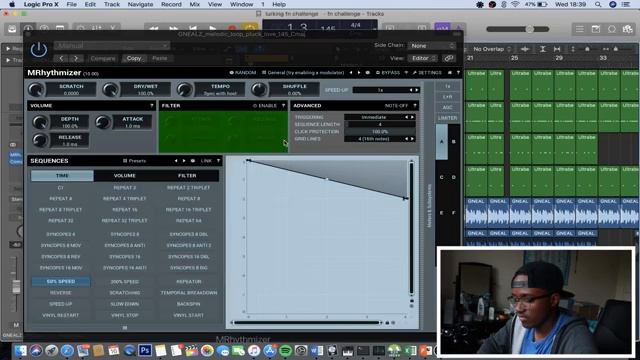Image resolution: width=640 pixels, height=360 pixels.
Task: Select the SYNCOPES 4 sequence
Action: (60, 235)
